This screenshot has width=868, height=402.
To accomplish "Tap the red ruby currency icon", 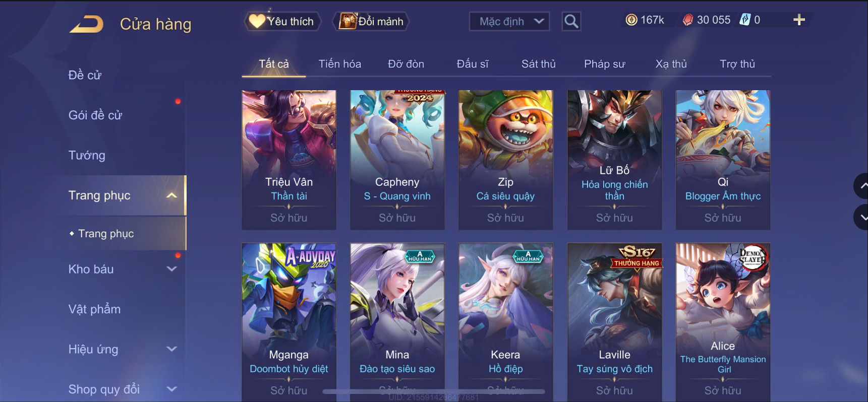I will pyautogui.click(x=687, y=20).
